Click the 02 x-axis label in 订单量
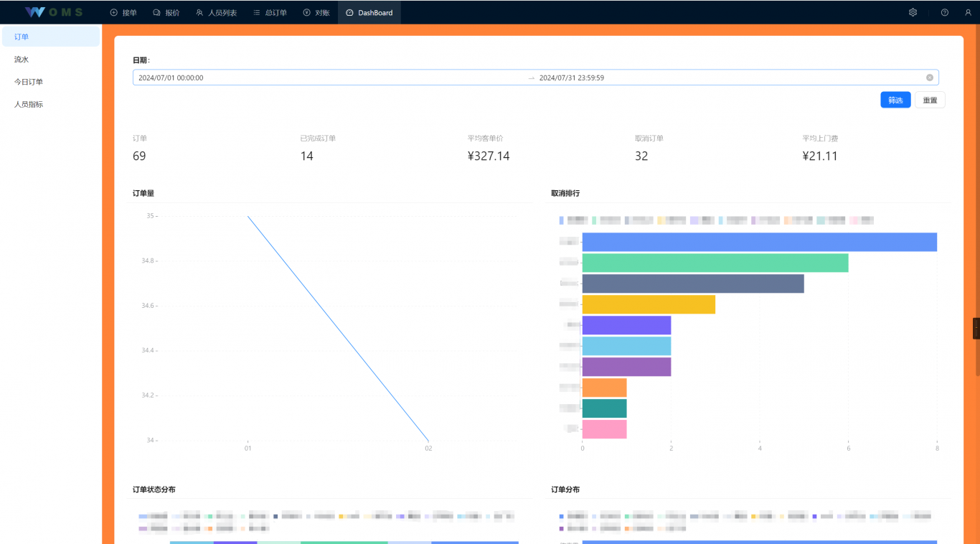980x544 pixels. [428, 449]
